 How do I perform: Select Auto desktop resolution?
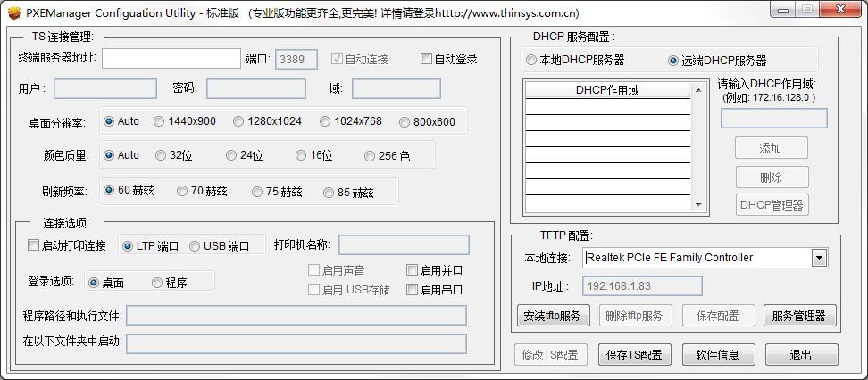[109, 121]
